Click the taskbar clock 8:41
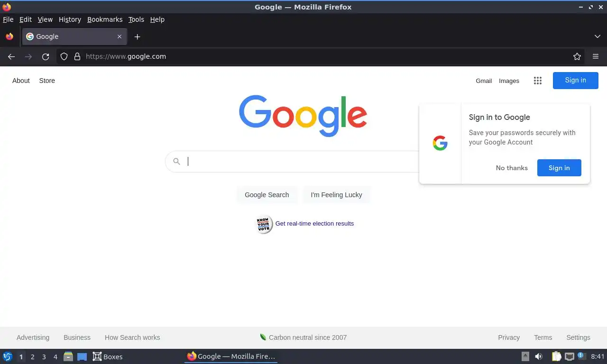The image size is (607, 364). pyautogui.click(x=598, y=356)
